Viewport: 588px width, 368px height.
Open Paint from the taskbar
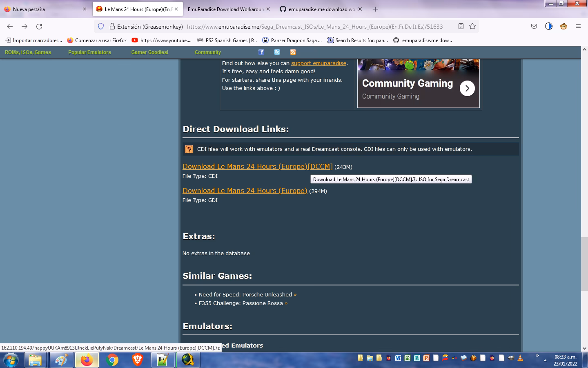click(61, 360)
